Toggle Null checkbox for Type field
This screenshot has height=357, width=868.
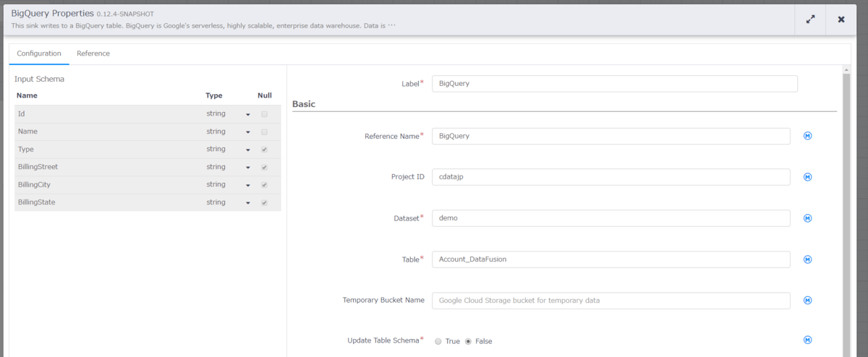point(264,150)
